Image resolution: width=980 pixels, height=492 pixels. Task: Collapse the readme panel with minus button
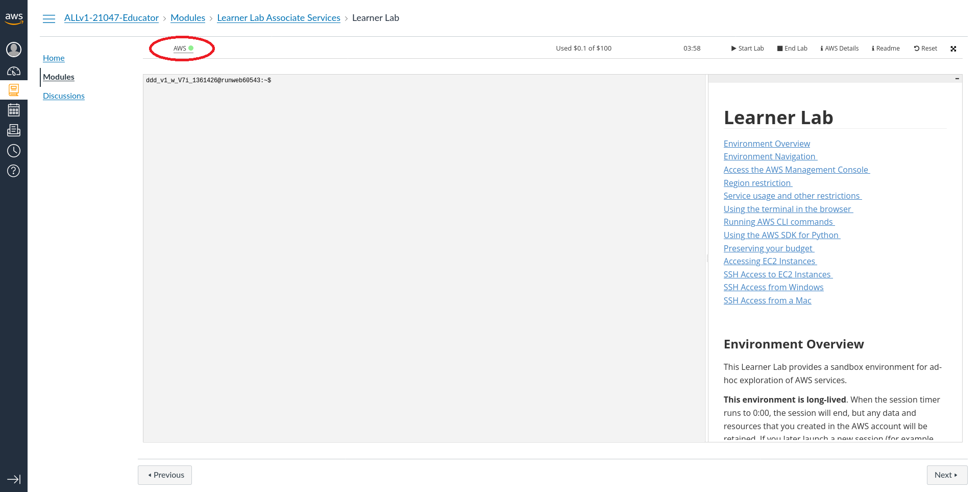[957, 79]
